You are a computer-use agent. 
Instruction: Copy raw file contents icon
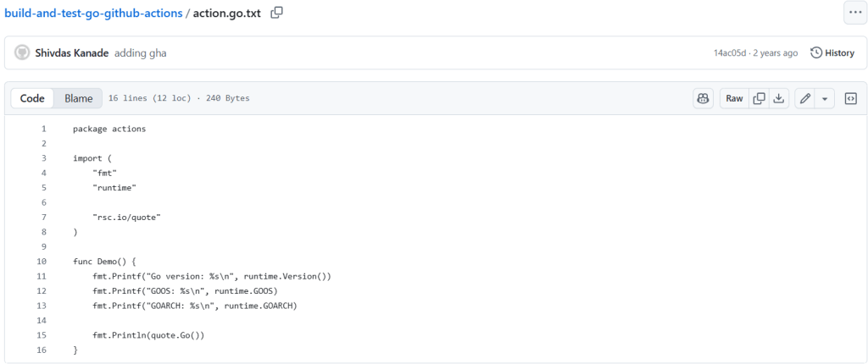759,98
